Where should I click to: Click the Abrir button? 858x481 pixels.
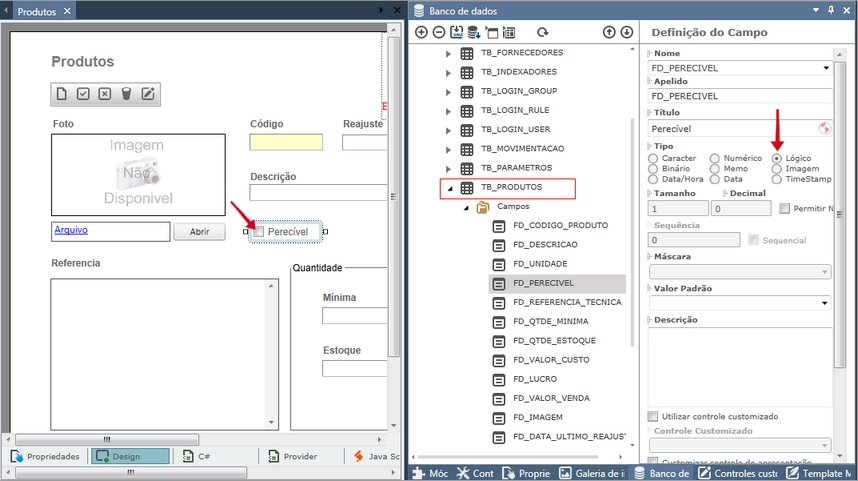tap(199, 232)
